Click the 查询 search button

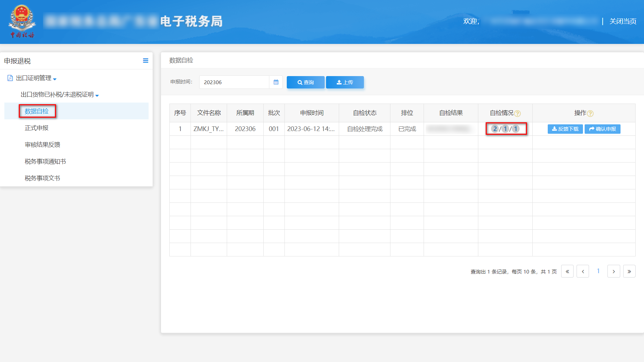[x=306, y=82]
